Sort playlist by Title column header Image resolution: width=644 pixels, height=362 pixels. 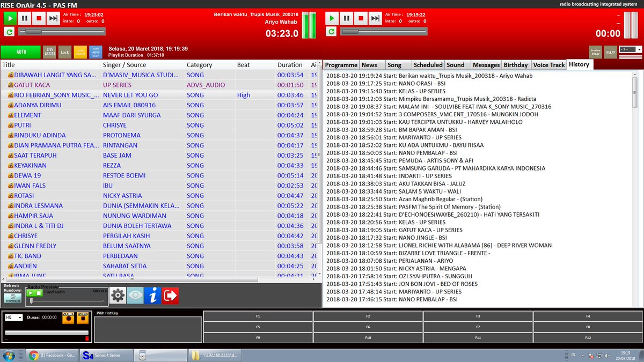tap(50, 65)
